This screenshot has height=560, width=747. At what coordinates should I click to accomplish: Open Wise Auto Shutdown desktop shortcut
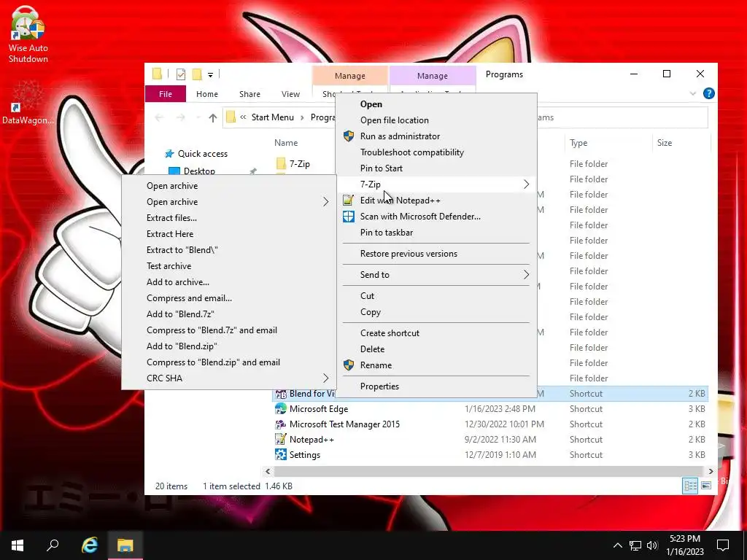point(28,35)
